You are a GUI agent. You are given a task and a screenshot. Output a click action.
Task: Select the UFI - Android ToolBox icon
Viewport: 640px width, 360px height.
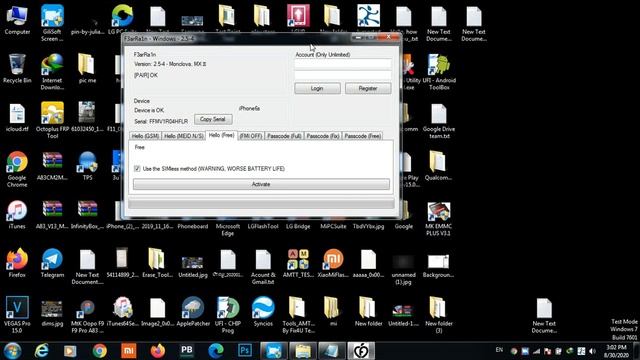coord(439,72)
